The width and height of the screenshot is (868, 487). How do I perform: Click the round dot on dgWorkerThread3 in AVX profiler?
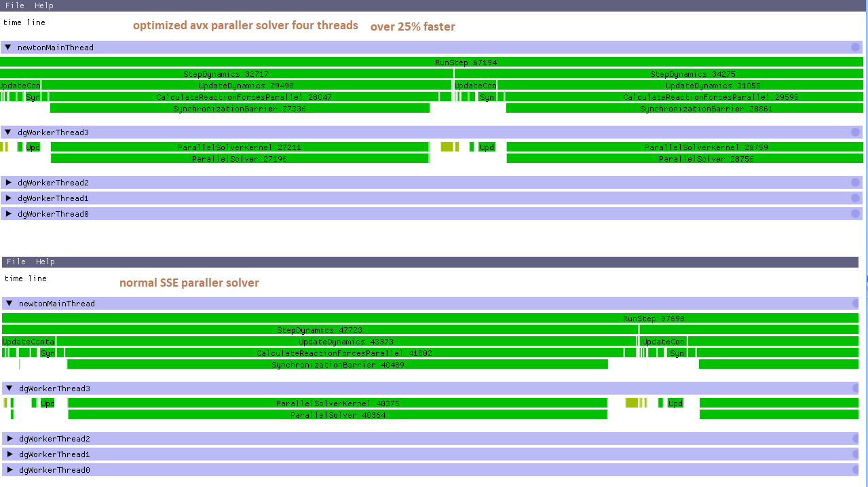tap(855, 132)
